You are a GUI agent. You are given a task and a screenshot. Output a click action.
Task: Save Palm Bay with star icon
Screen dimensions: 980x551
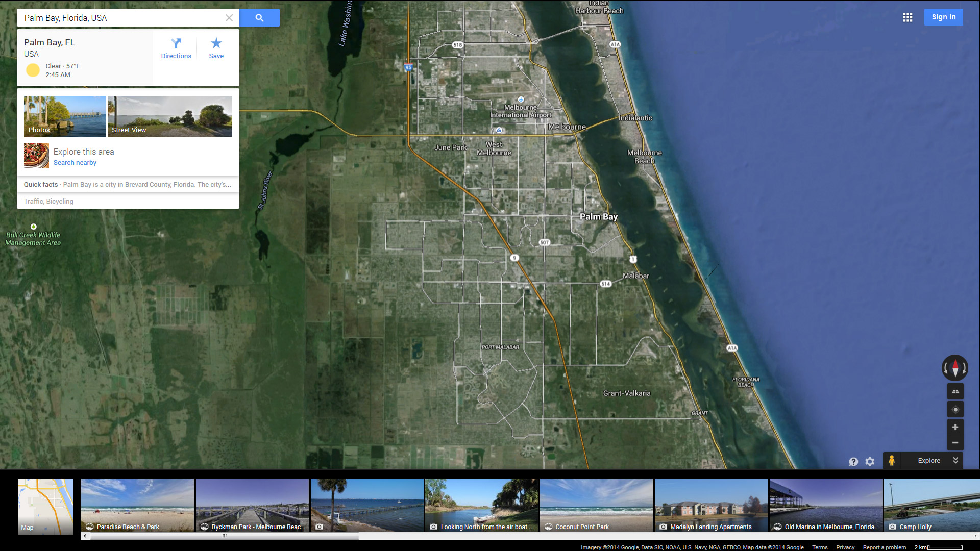216,48
